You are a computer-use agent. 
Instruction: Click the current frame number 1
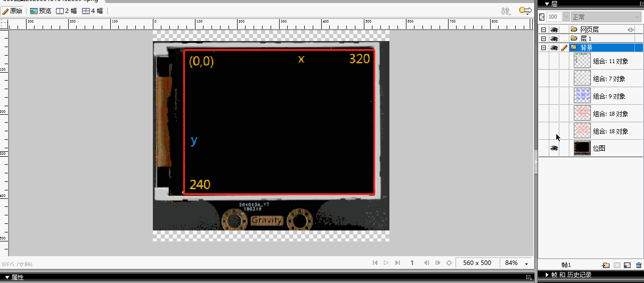[412, 263]
